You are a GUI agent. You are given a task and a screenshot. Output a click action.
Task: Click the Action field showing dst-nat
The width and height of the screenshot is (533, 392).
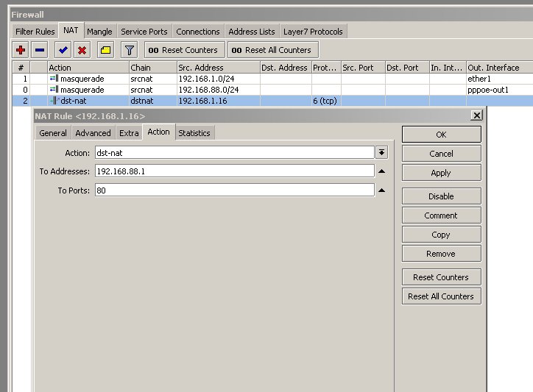[x=235, y=152]
